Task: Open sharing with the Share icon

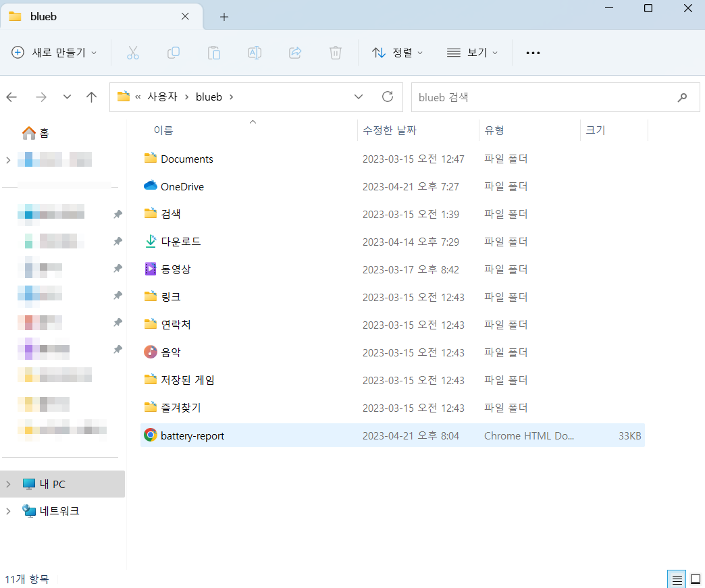Action: point(295,52)
